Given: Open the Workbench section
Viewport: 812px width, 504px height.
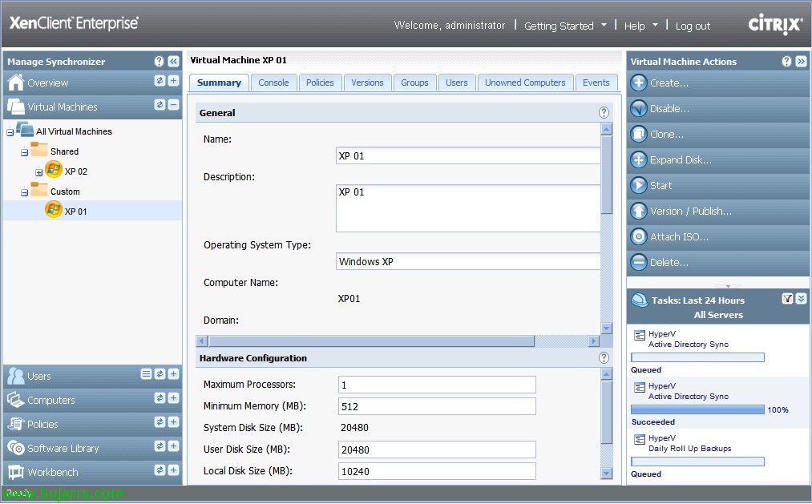Looking at the screenshot, I should [x=52, y=472].
